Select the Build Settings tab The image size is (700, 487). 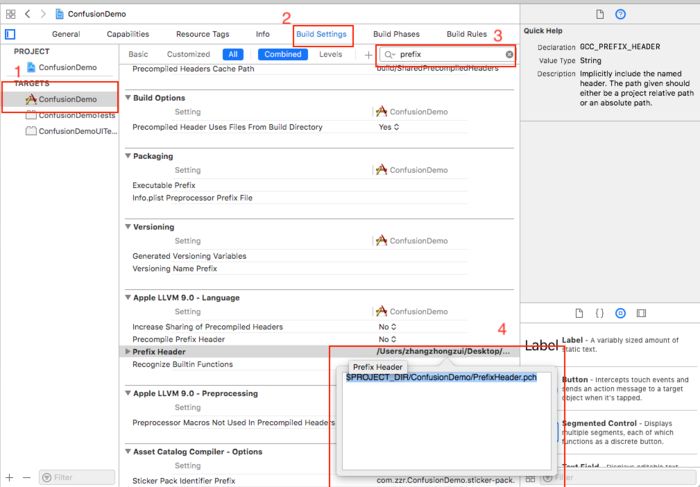click(x=321, y=34)
